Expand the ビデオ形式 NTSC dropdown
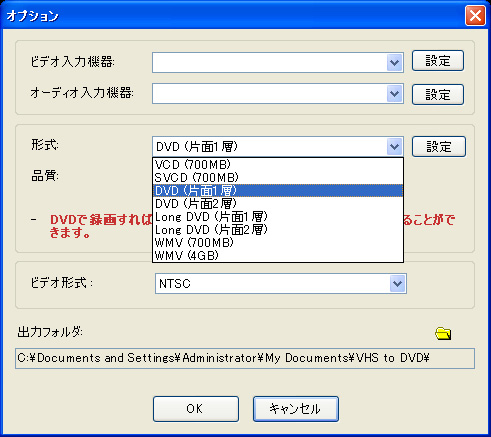Viewport: 491px width, 437px height. (x=397, y=284)
